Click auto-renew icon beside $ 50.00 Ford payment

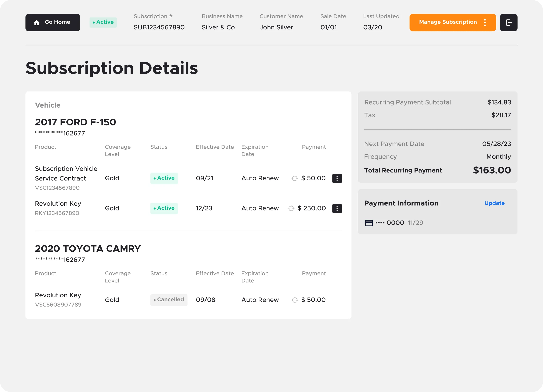tap(295, 178)
